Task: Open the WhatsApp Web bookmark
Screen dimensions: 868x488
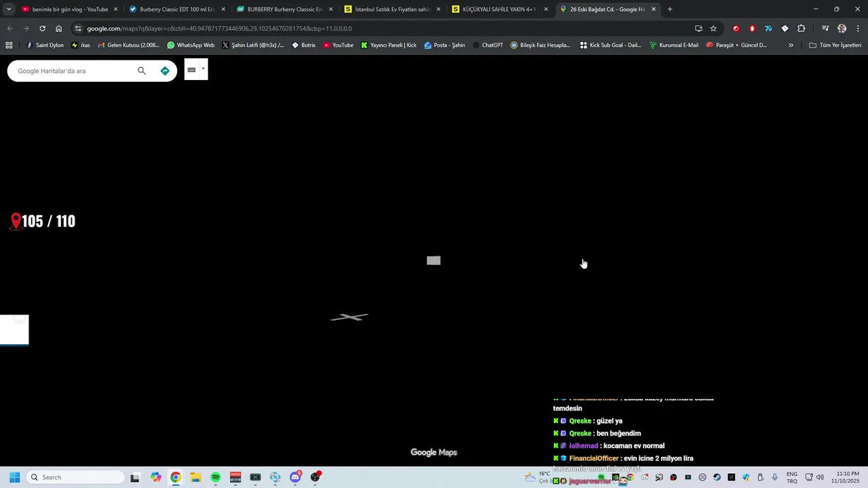Action: point(191,45)
